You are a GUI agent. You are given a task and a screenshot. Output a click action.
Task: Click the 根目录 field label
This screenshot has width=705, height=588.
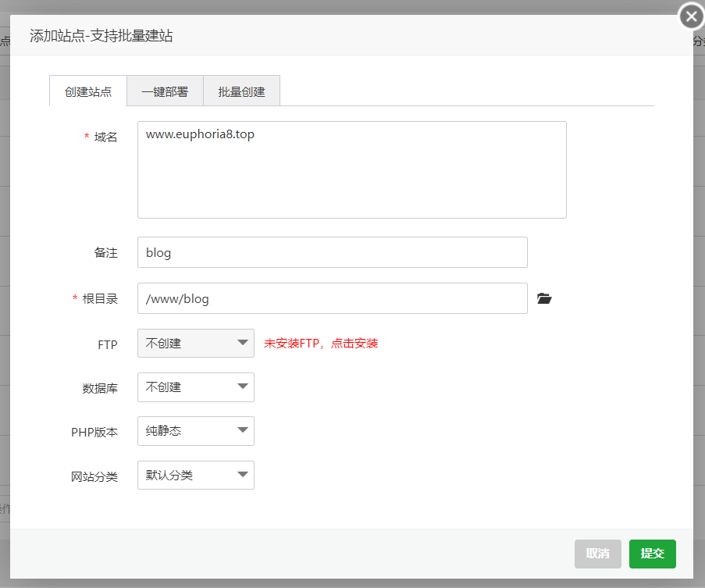click(x=100, y=299)
